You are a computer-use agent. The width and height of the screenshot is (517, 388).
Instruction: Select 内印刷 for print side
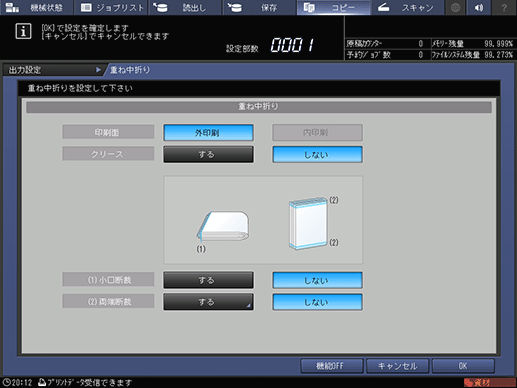tap(317, 133)
